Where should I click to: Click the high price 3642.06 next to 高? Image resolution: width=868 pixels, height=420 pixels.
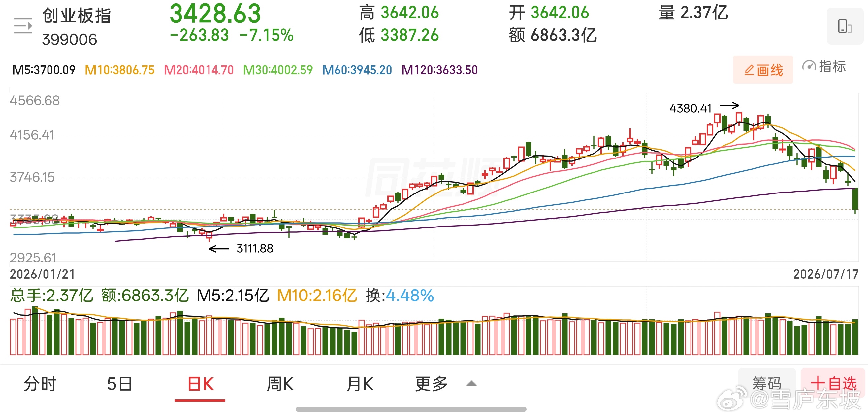click(410, 13)
